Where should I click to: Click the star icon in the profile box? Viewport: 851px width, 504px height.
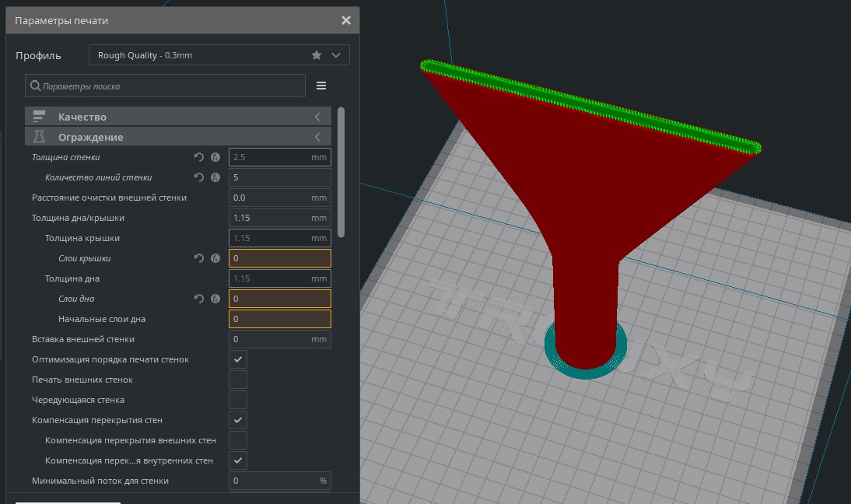point(317,55)
